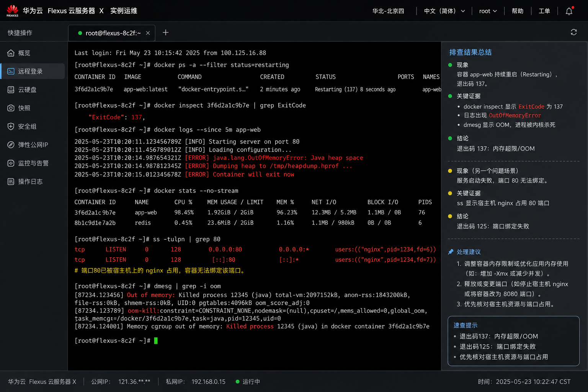Open the notification bell
588x392 pixels.
(569, 11)
